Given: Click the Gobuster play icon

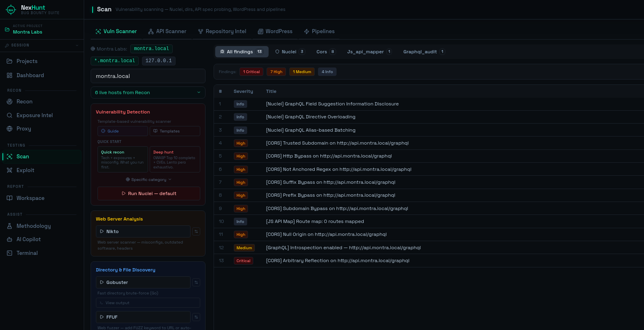Looking at the screenshot, I should (102, 282).
